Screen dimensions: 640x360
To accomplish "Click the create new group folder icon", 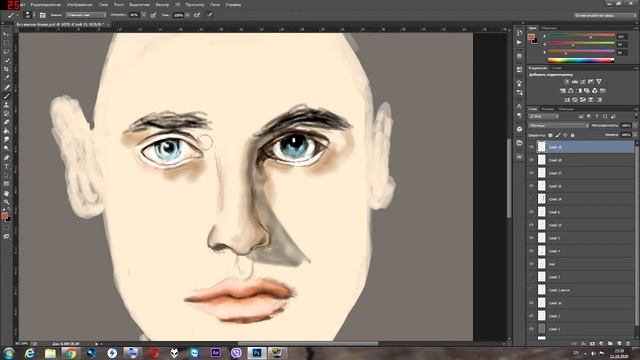I will 610,343.
